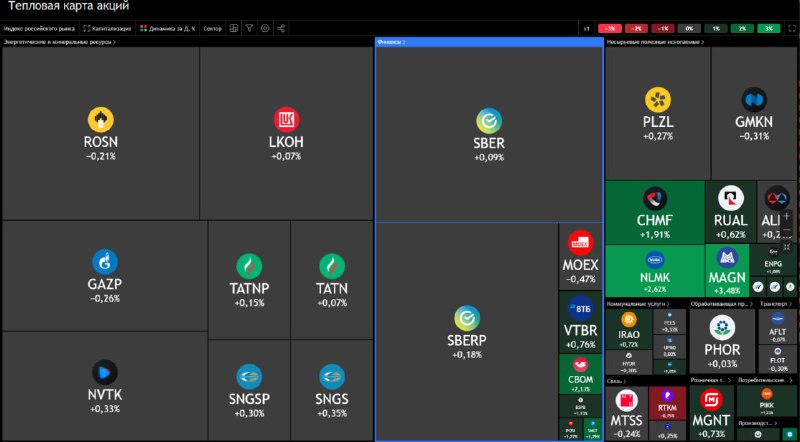Click the ROSN flame logo

point(101,120)
